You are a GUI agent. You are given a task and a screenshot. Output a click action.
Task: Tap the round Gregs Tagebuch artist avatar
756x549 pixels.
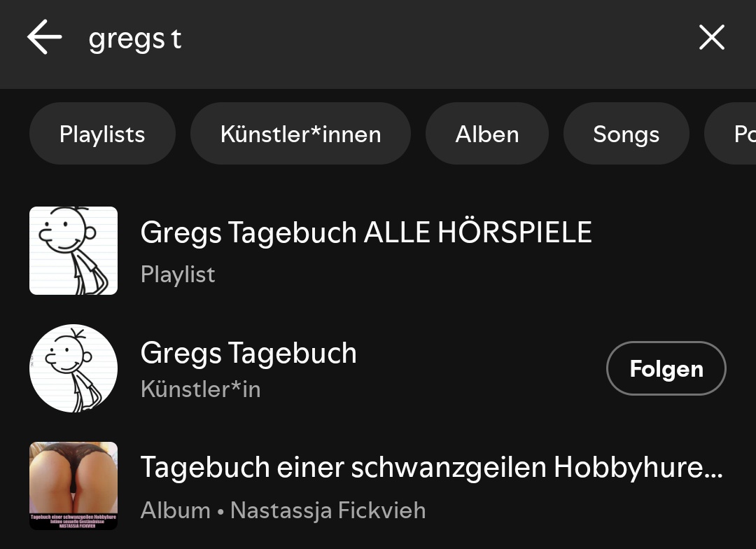[73, 368]
